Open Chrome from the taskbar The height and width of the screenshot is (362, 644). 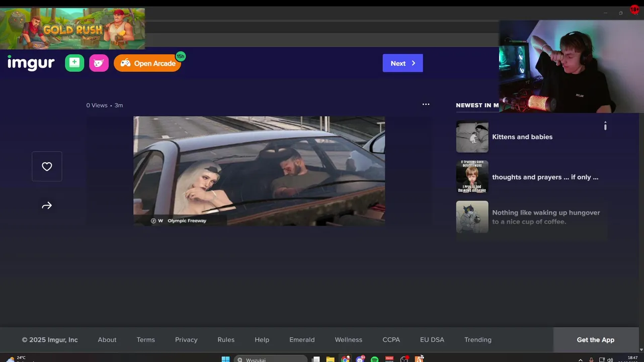345,359
